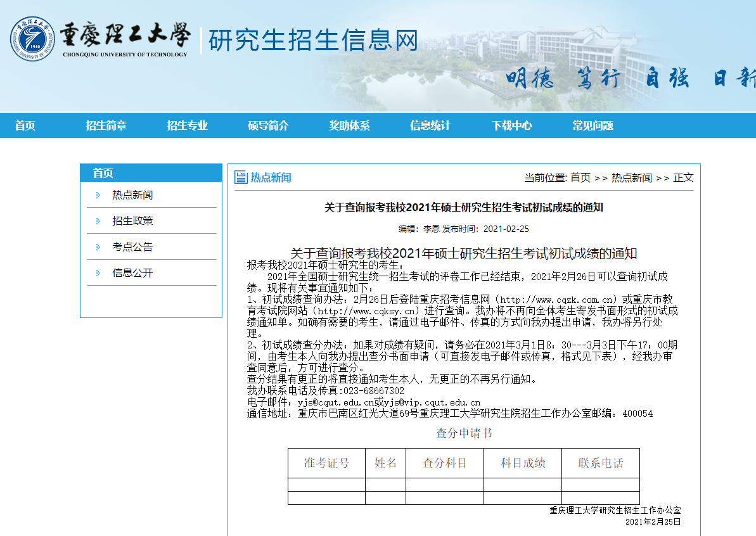The height and width of the screenshot is (536, 756).
Task: Click the 首页 link in the breadcrumb
Action: tap(580, 178)
